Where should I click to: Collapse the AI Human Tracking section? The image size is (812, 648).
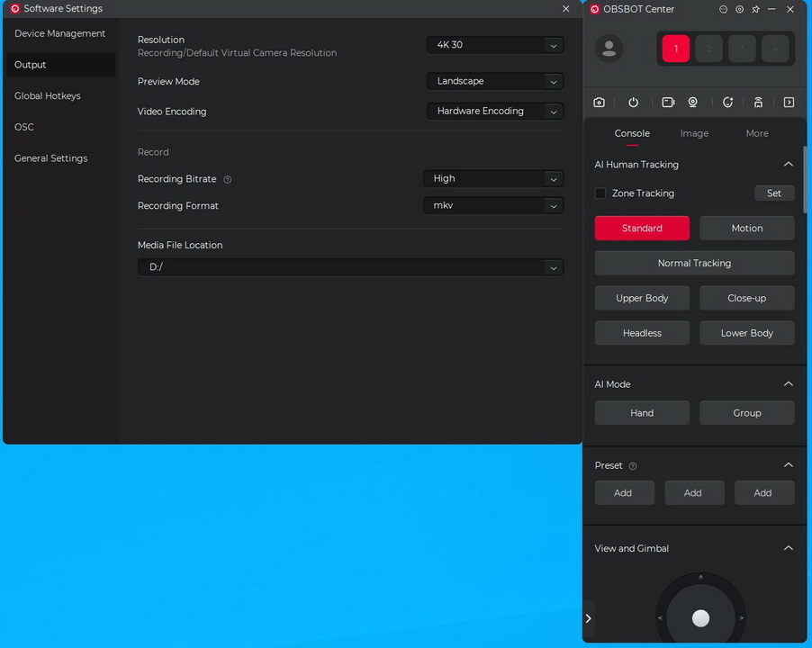coord(789,164)
